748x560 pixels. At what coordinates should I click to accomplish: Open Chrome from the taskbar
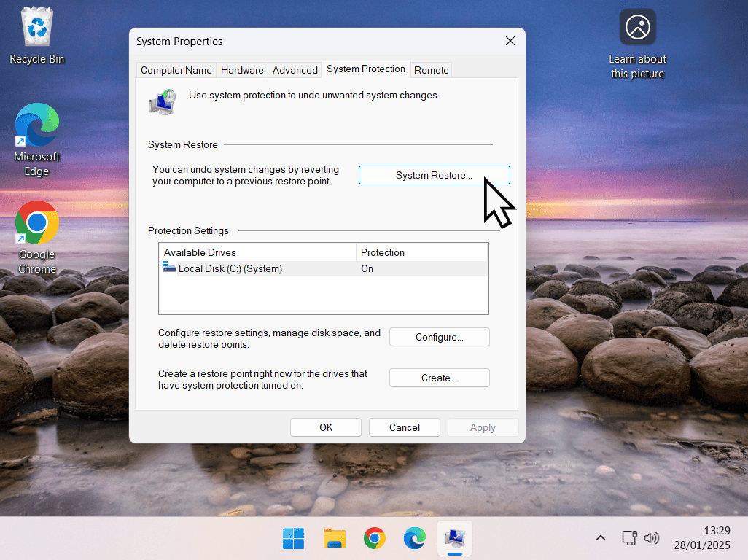click(x=374, y=537)
